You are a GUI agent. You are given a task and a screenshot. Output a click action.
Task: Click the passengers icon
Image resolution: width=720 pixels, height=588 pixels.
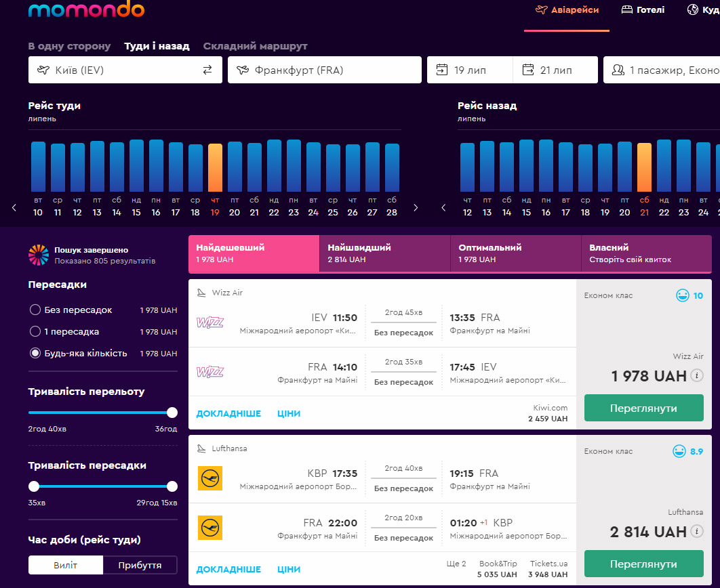pos(618,70)
